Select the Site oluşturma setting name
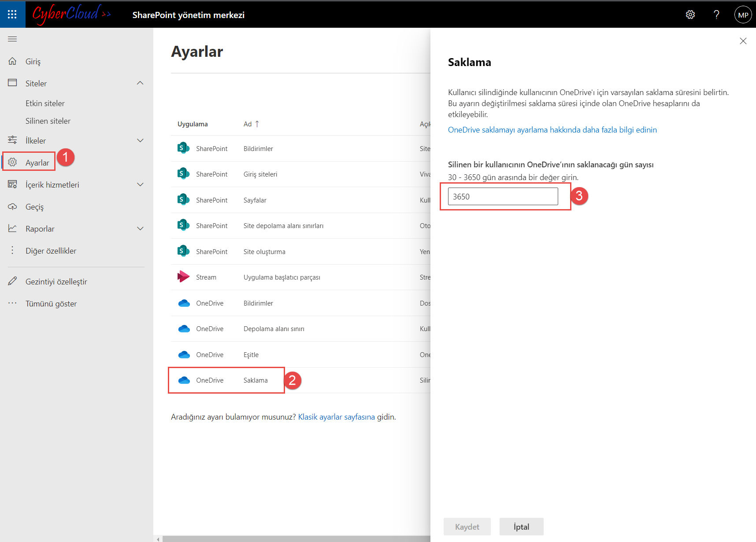 pyautogui.click(x=264, y=252)
